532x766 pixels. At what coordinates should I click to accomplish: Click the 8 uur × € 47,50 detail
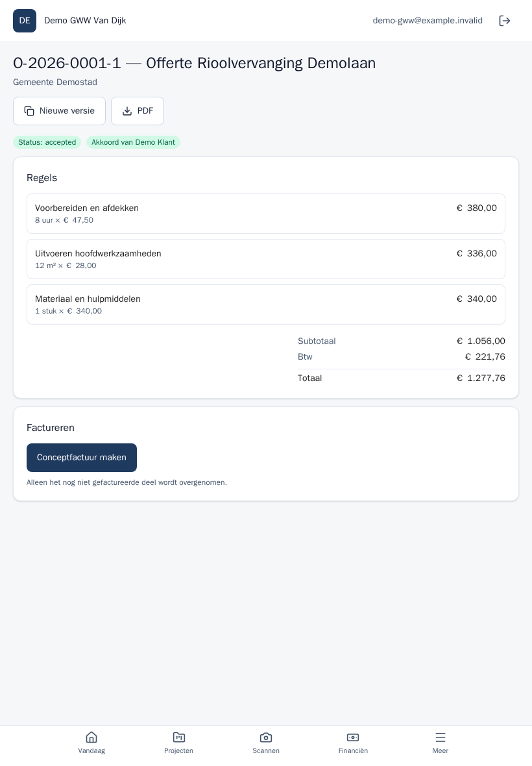[64, 220]
